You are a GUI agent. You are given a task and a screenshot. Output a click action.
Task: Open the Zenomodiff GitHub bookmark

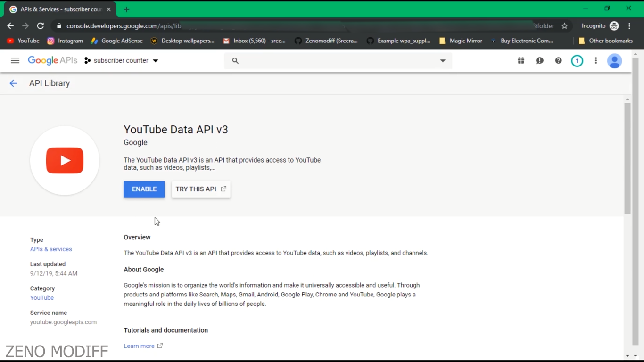(326, 41)
